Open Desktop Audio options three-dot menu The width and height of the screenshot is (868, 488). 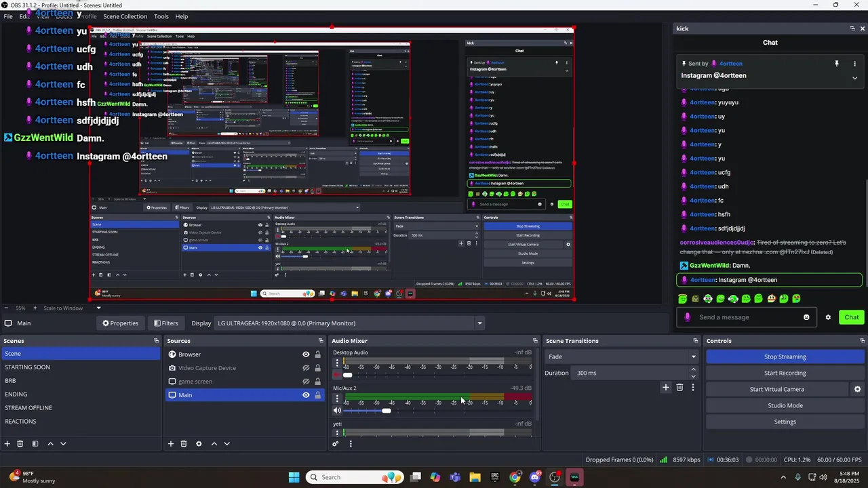point(337,363)
